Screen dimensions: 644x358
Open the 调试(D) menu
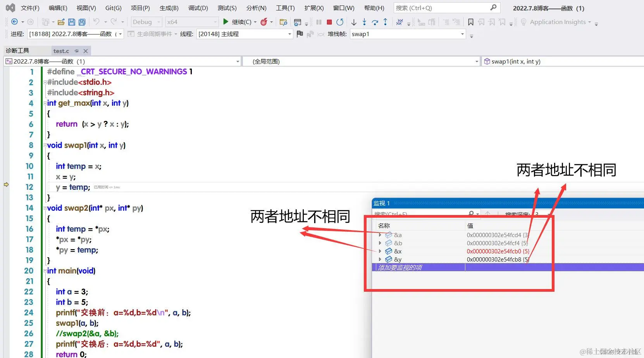(198, 8)
